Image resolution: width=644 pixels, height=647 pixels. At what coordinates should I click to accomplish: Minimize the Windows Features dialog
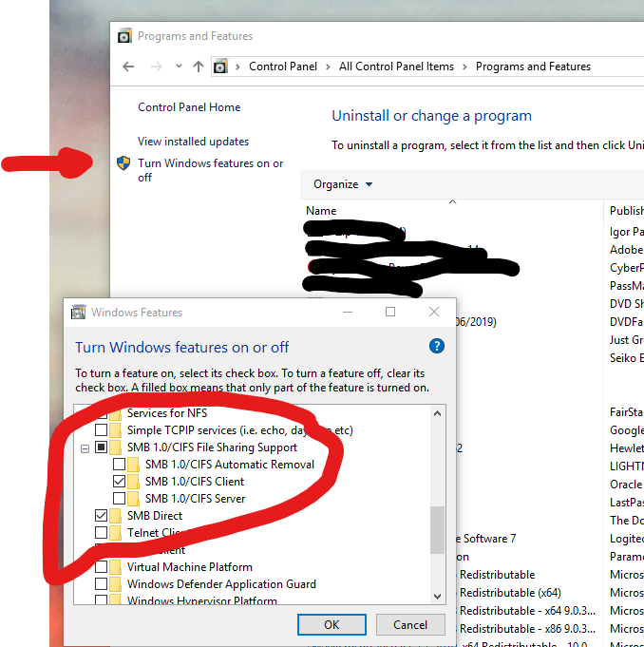point(348,312)
